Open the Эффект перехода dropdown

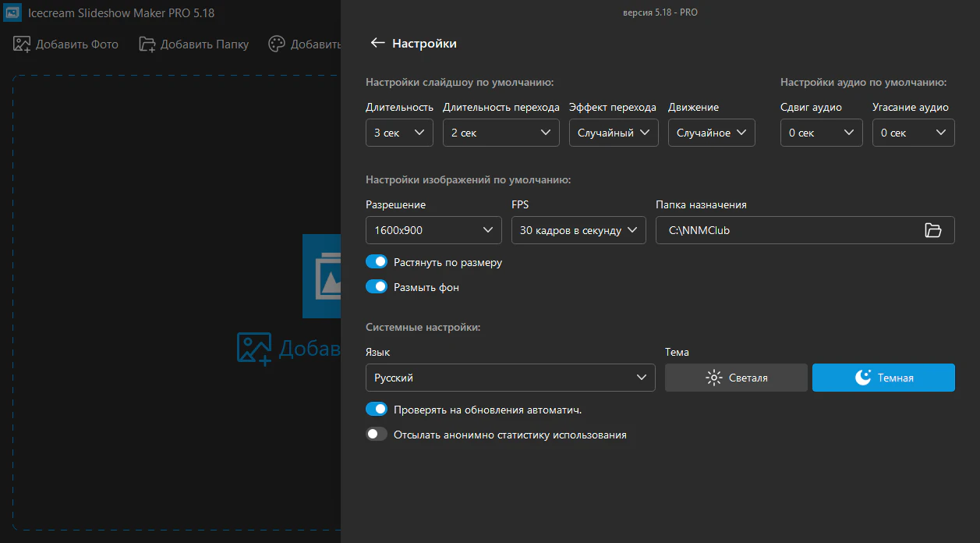click(x=614, y=133)
